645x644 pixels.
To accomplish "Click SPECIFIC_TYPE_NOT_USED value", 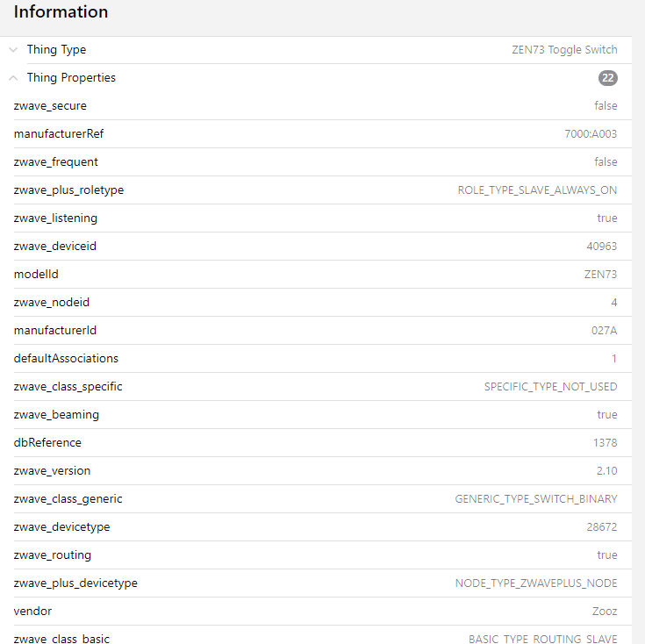I will click(550, 387).
